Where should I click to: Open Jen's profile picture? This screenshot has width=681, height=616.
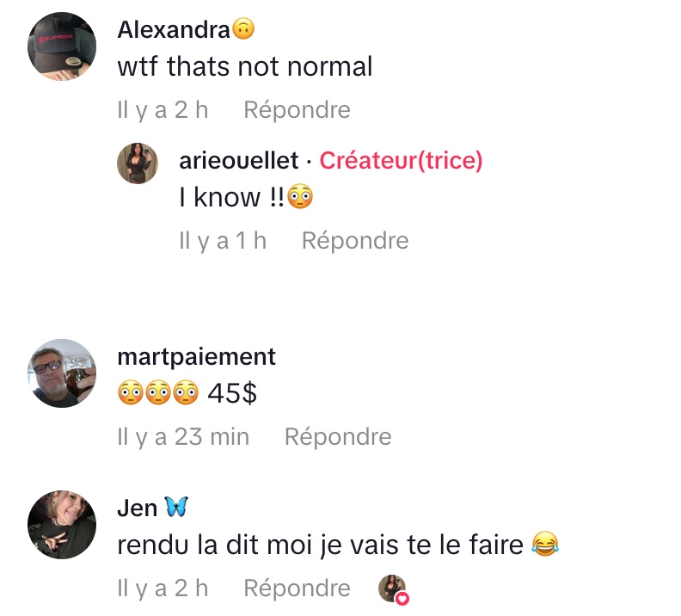click(x=62, y=525)
